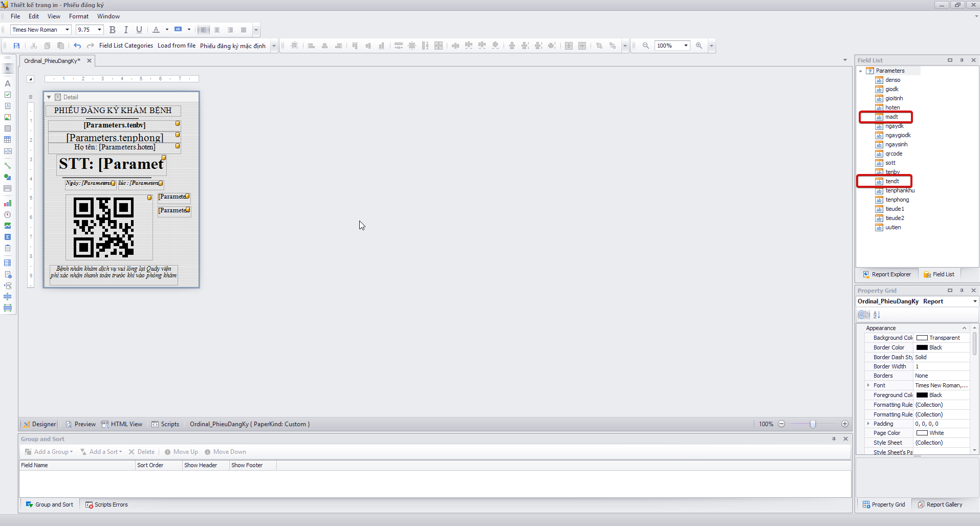The width and height of the screenshot is (980, 526).
Task: Open the Format menu
Action: [79, 16]
